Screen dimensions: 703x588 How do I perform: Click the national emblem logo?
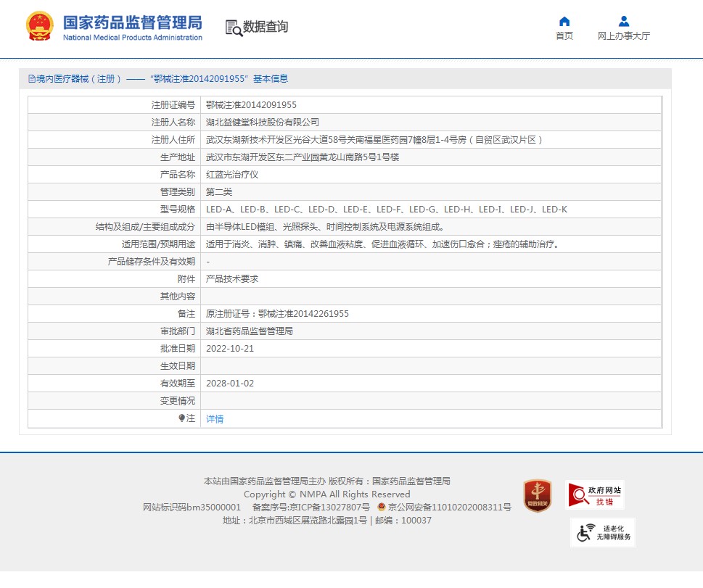point(40,26)
